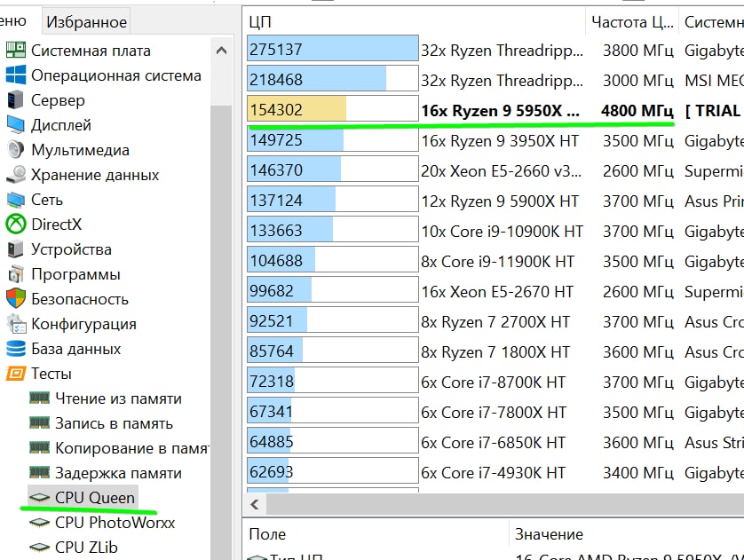Open the Хранение данных disk icon
The width and height of the screenshot is (744, 560).
[x=16, y=175]
